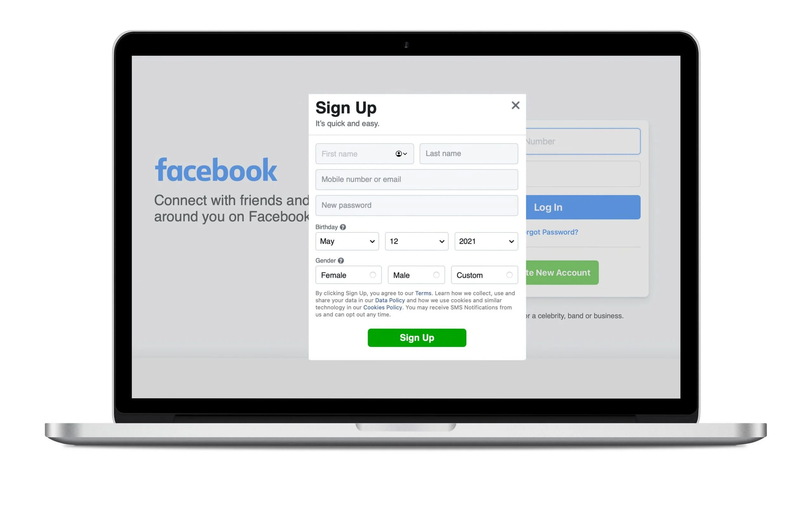This screenshot has width=812, height=507.
Task: Select the Male gender radio button
Action: (x=437, y=274)
